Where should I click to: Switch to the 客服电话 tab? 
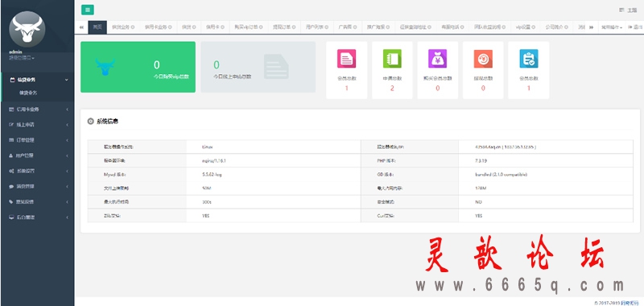(452, 27)
